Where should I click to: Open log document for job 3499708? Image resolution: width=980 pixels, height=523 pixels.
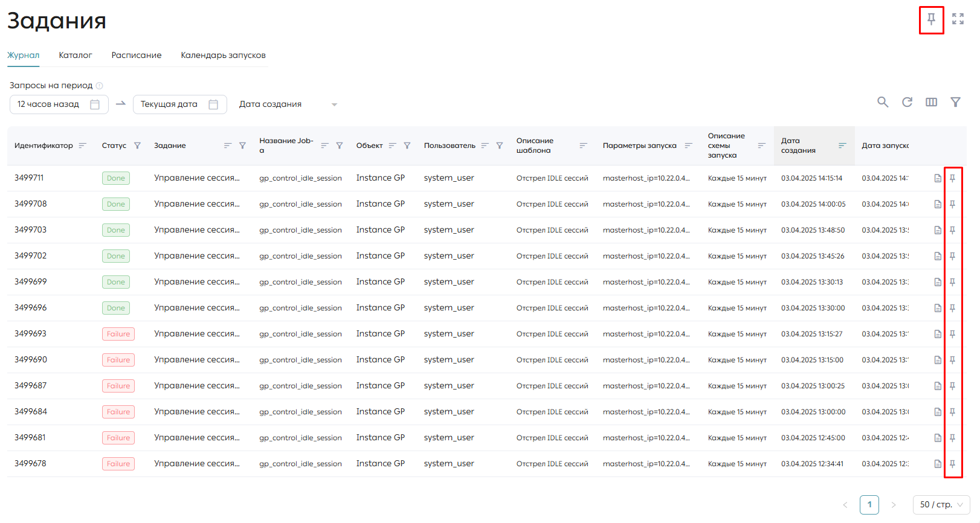(x=938, y=204)
